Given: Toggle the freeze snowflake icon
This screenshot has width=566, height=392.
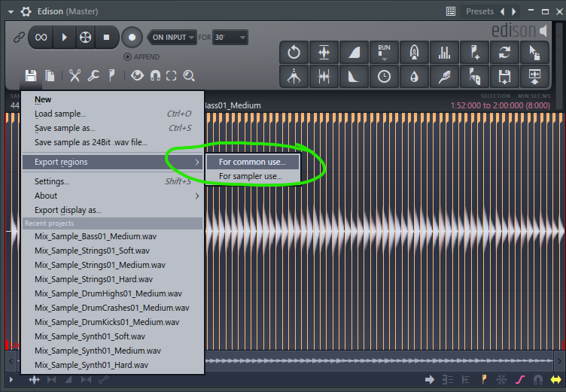Looking at the screenshot, I should 501,380.
